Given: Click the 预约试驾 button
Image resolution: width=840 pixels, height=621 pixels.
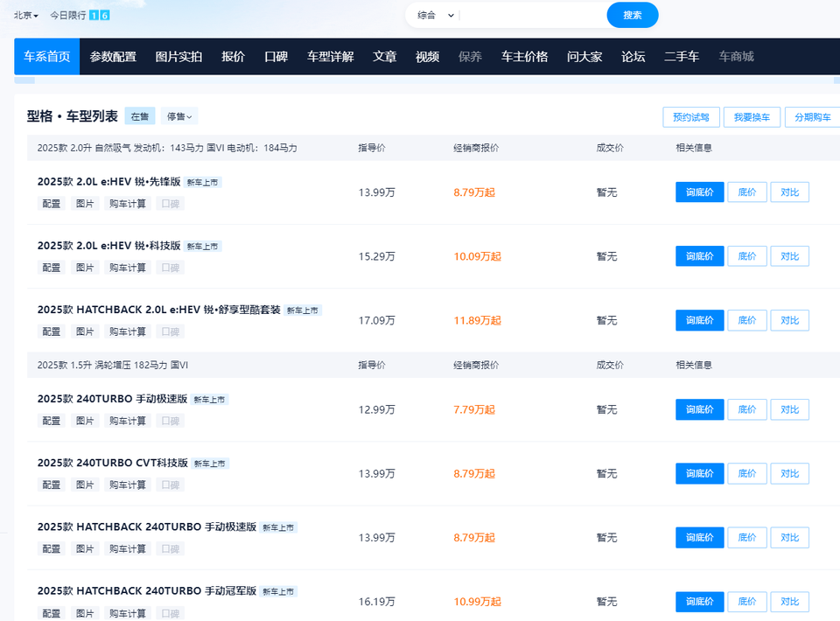Looking at the screenshot, I should click(691, 117).
